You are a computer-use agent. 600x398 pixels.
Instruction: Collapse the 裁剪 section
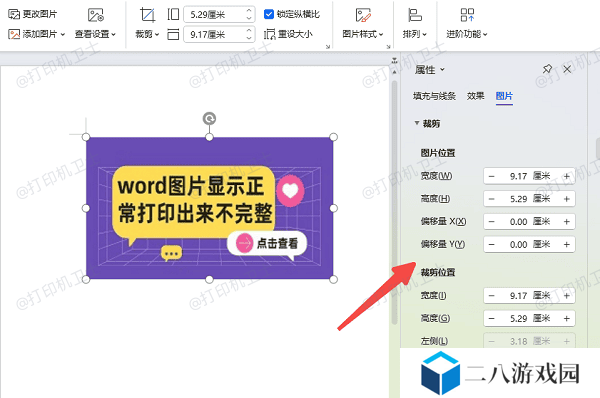tap(417, 123)
